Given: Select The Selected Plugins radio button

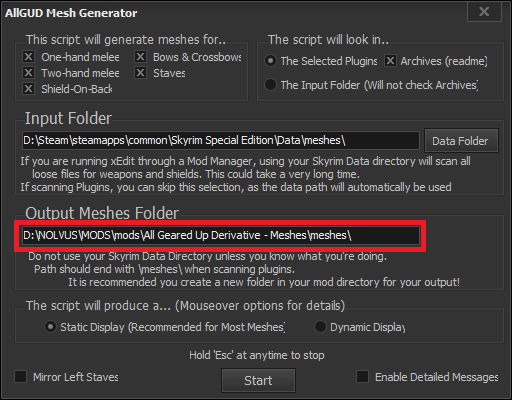Looking at the screenshot, I should coord(270,61).
